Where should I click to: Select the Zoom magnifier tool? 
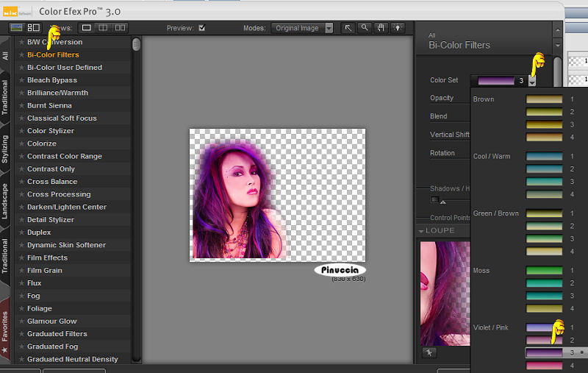(364, 28)
